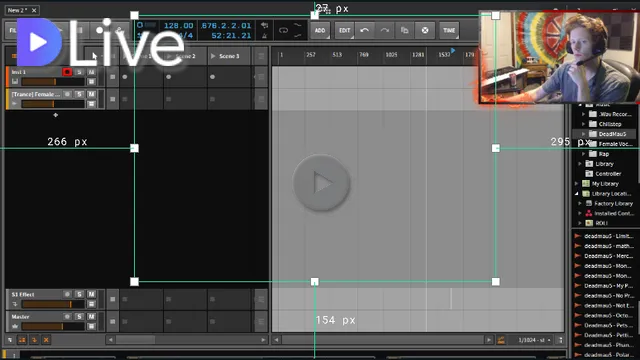
Task: Mute the Inst 1 track
Action: click(91, 72)
